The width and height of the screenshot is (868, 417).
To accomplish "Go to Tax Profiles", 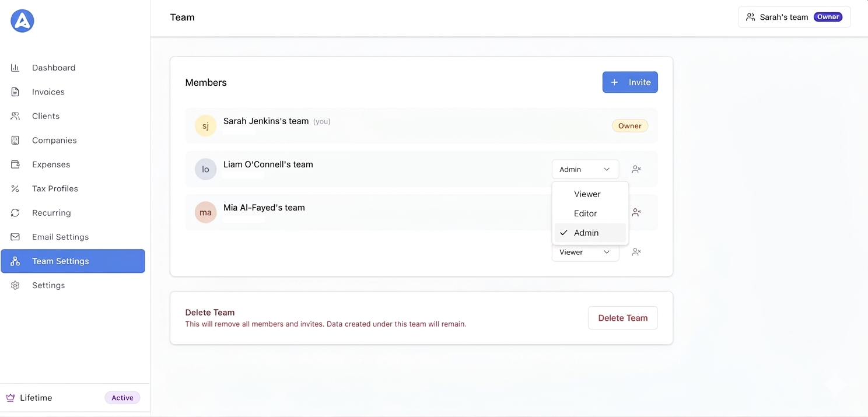I will pos(73,189).
